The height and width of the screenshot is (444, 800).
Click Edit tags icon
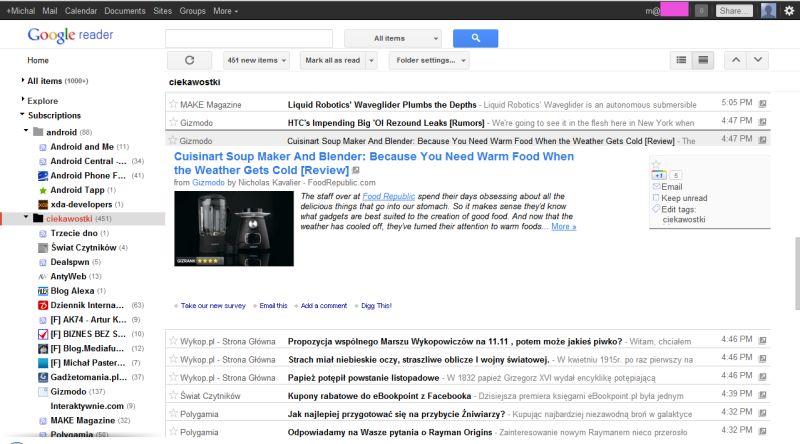656,209
